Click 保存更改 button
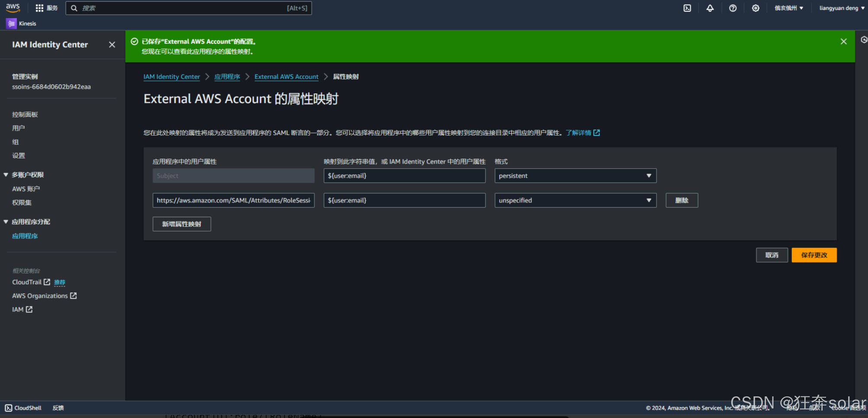The image size is (868, 418). (x=814, y=255)
